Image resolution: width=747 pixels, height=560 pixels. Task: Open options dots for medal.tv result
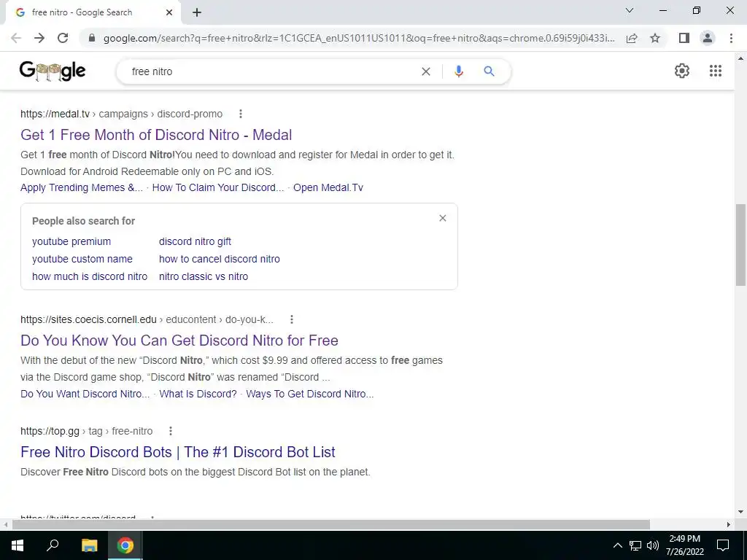[x=241, y=114]
